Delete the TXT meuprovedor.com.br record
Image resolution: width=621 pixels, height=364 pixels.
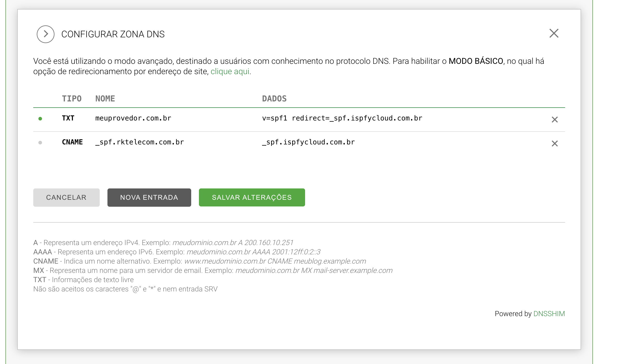click(x=555, y=120)
